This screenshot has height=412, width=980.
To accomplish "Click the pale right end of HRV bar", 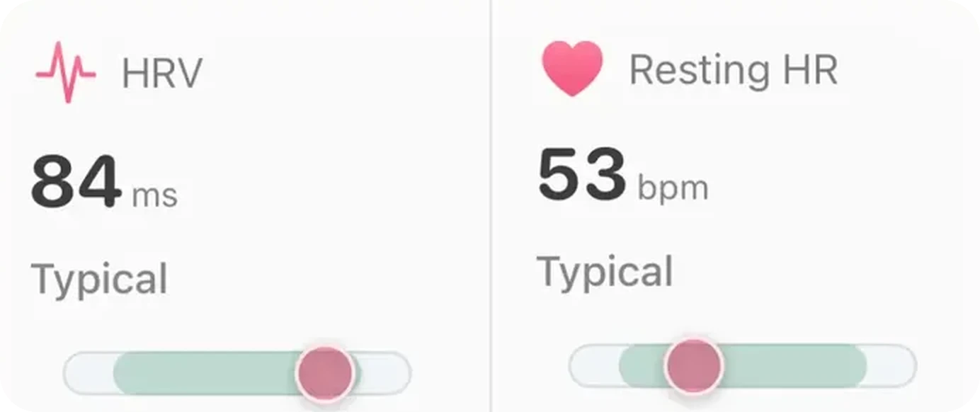I will click(x=385, y=373).
